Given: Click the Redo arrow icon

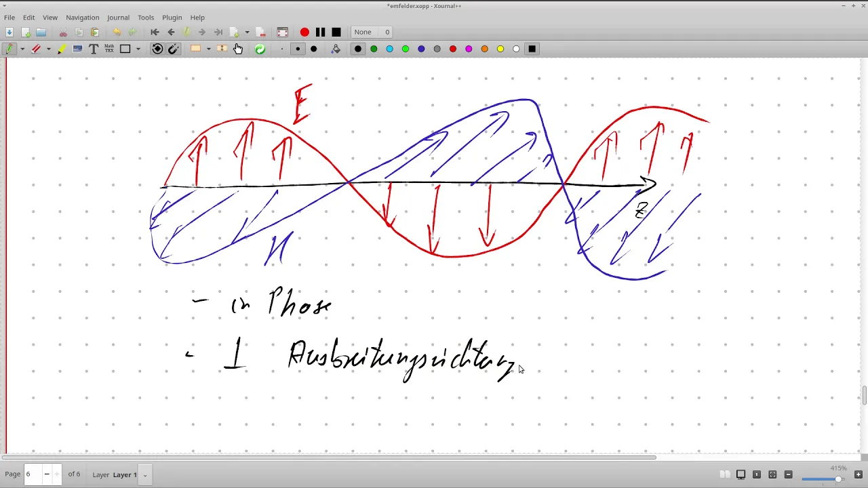Looking at the screenshot, I should click(132, 32).
